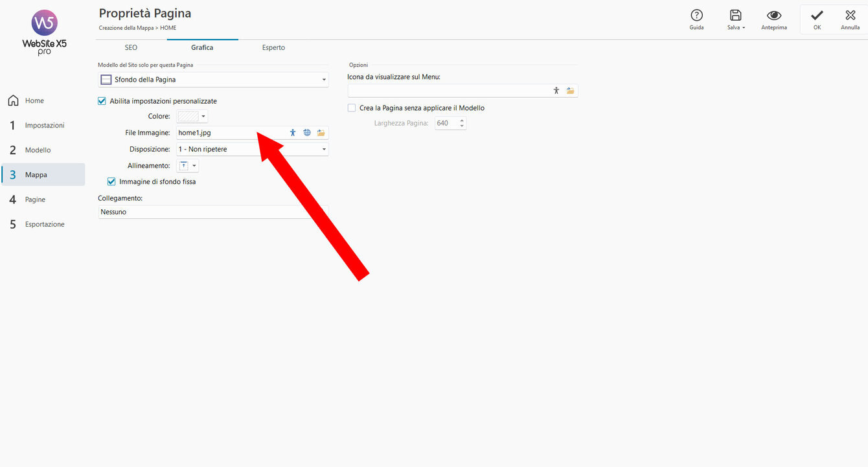Open the Salva save menu
This screenshot has width=868, height=467.
736,19
